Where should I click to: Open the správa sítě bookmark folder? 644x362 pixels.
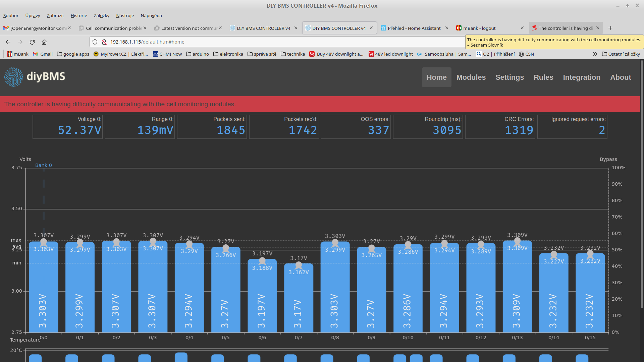coord(262,54)
